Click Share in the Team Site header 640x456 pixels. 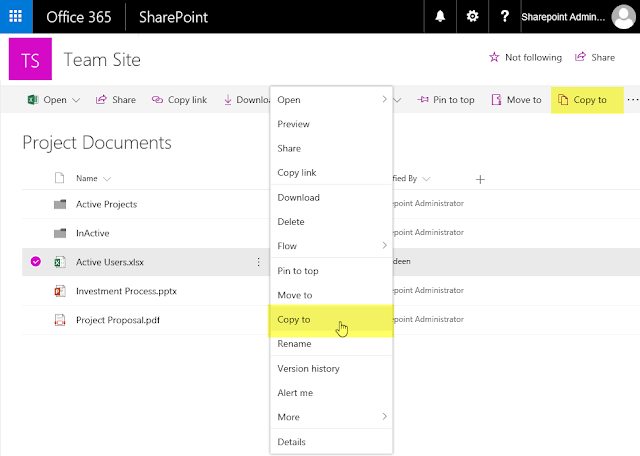pos(595,57)
